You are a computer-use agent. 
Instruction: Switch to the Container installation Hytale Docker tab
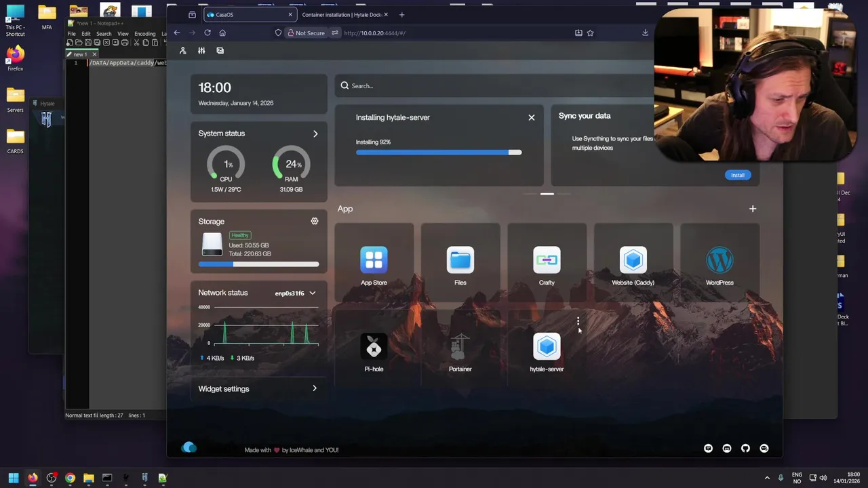[x=345, y=14]
